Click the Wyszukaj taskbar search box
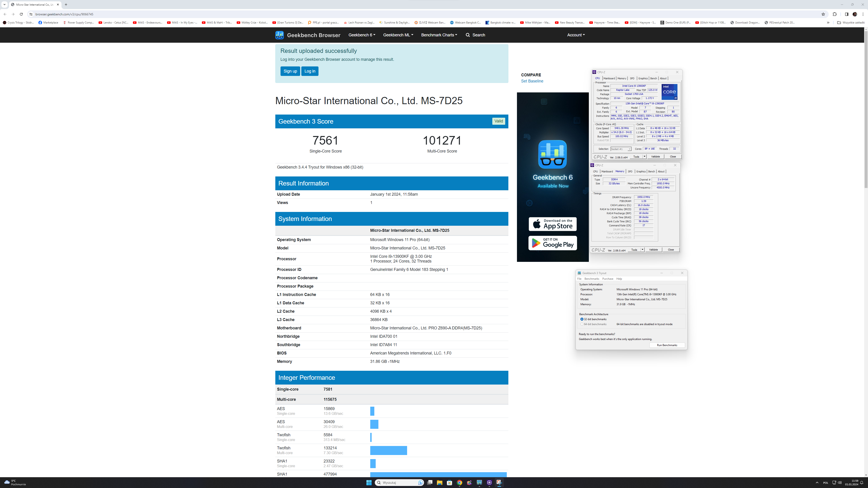 399,483
